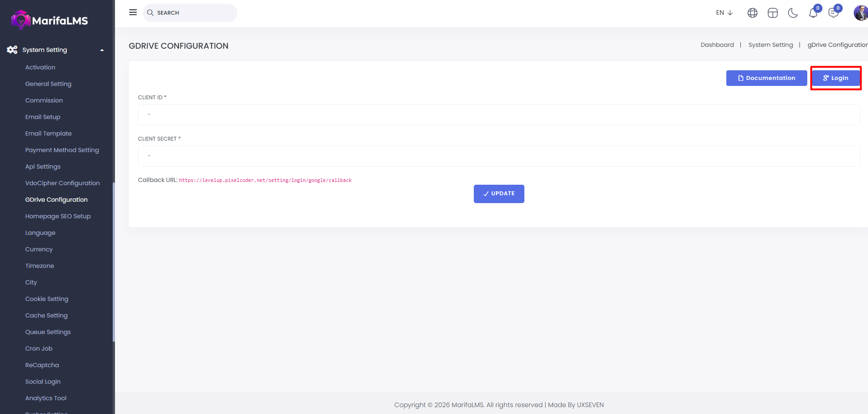Viewport: 868px width, 414px height.
Task: Focus the Client Secret input field
Action: pos(499,156)
